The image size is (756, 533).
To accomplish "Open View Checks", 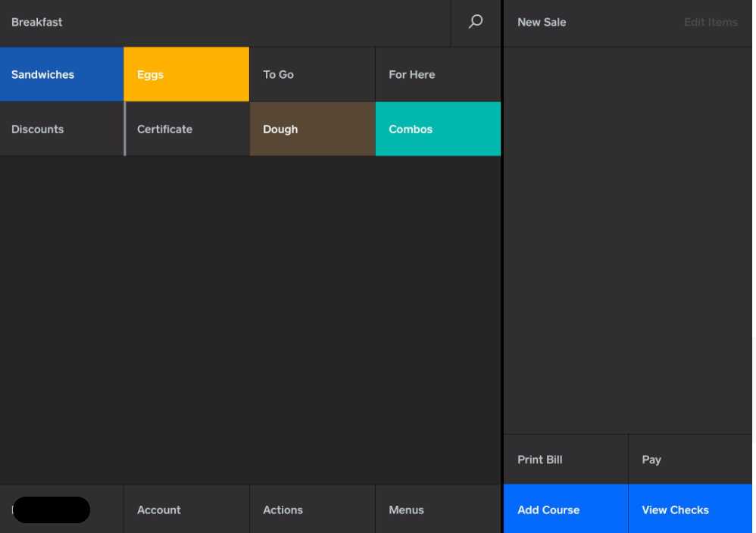I will point(690,510).
